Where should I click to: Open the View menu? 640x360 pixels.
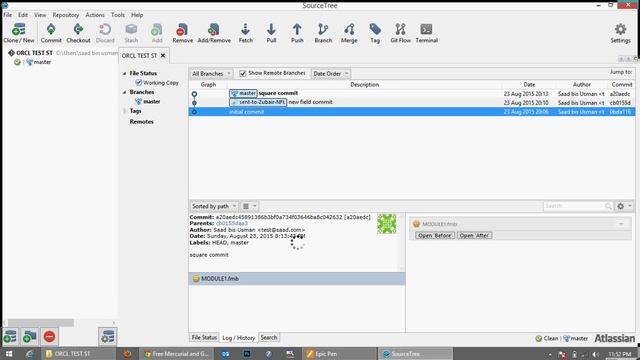click(40, 15)
